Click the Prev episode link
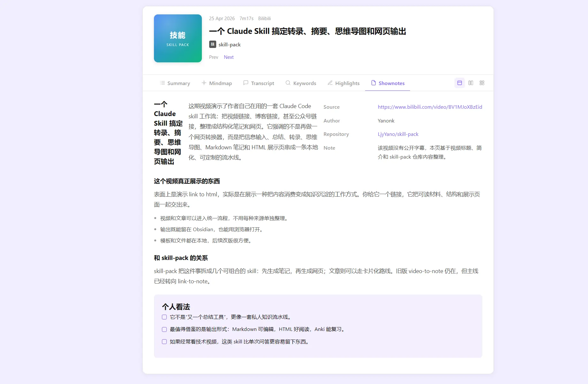 click(x=214, y=57)
